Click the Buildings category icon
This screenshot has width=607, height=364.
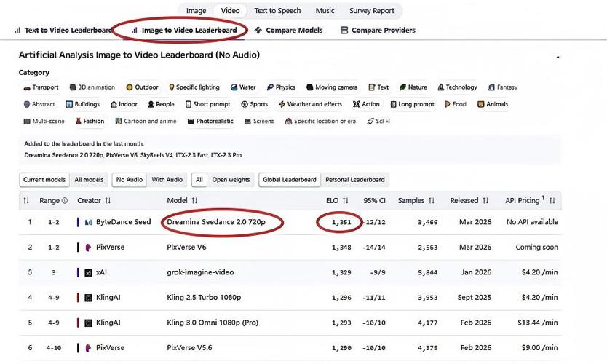click(x=69, y=104)
